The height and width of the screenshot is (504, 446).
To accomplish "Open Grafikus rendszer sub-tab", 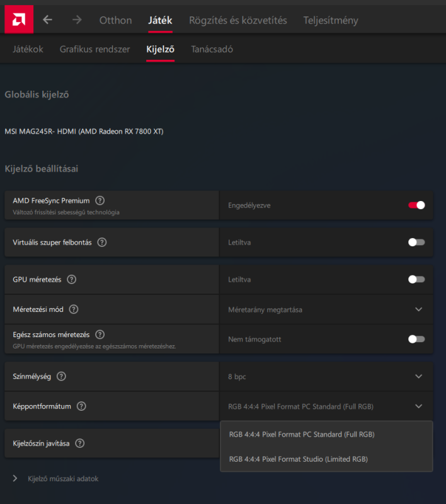I will (94, 49).
